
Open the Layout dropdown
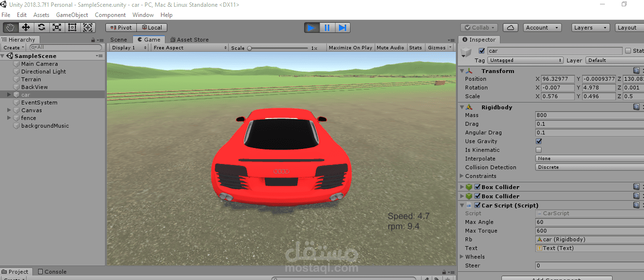629,28
